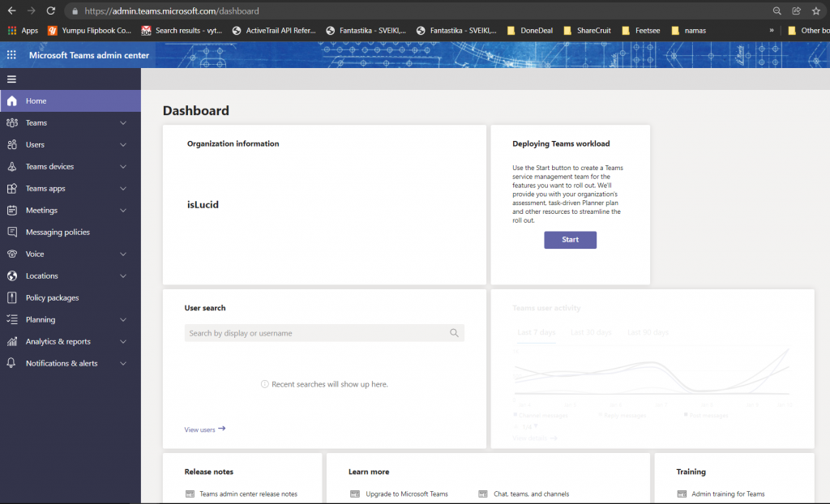830x504 pixels.
Task: Click the Teams people icon in sidebar
Action: coord(11,123)
